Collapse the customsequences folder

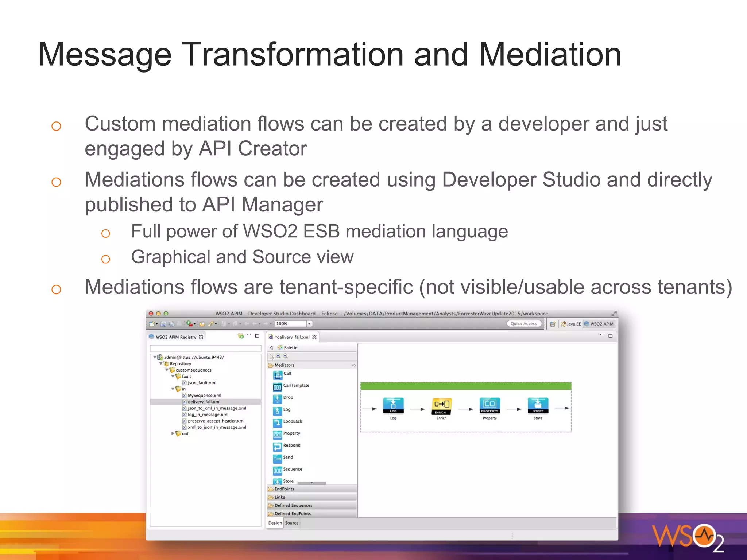[167, 370]
